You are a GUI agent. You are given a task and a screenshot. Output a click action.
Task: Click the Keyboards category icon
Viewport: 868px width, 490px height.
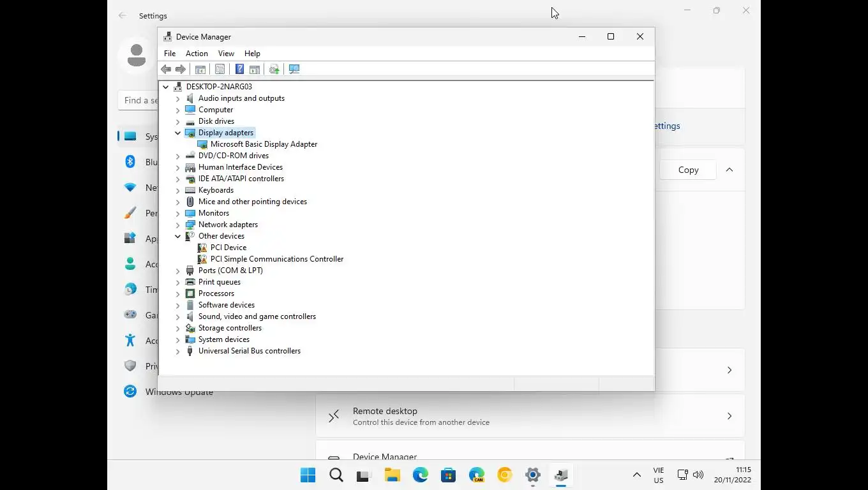coord(190,190)
